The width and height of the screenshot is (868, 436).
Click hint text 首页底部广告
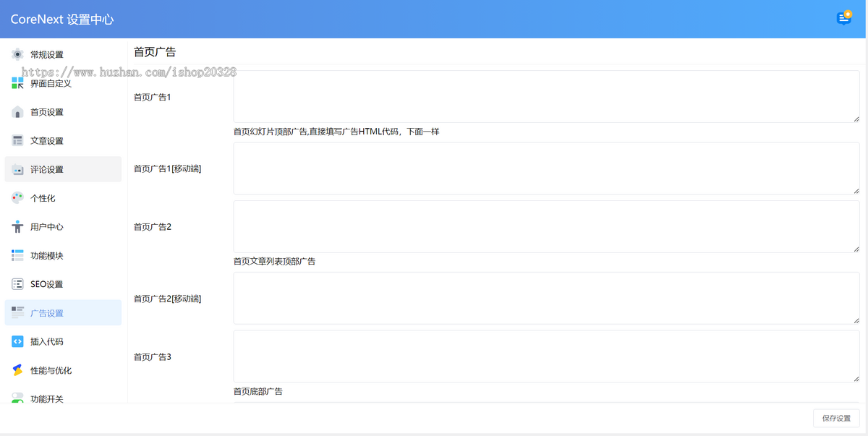point(258,391)
